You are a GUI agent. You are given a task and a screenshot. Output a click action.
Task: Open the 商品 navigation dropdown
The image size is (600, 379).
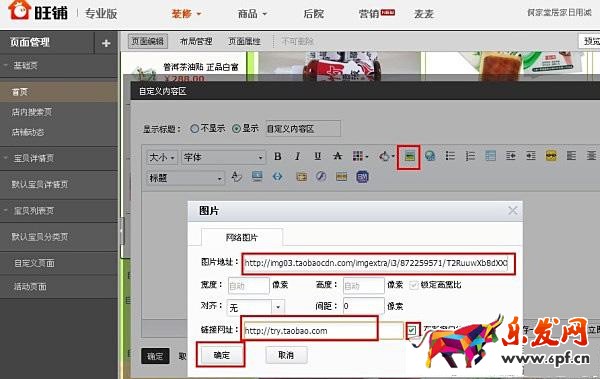click(x=252, y=14)
